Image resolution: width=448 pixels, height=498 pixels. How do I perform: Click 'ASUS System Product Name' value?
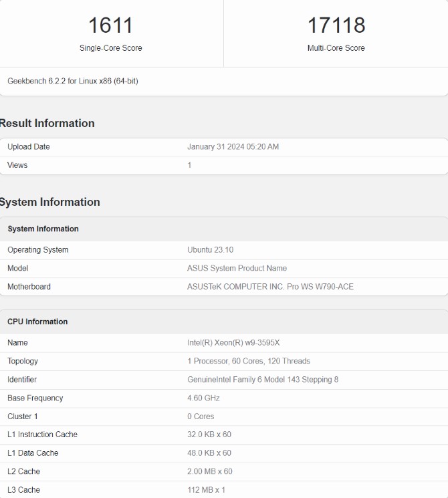237,268
